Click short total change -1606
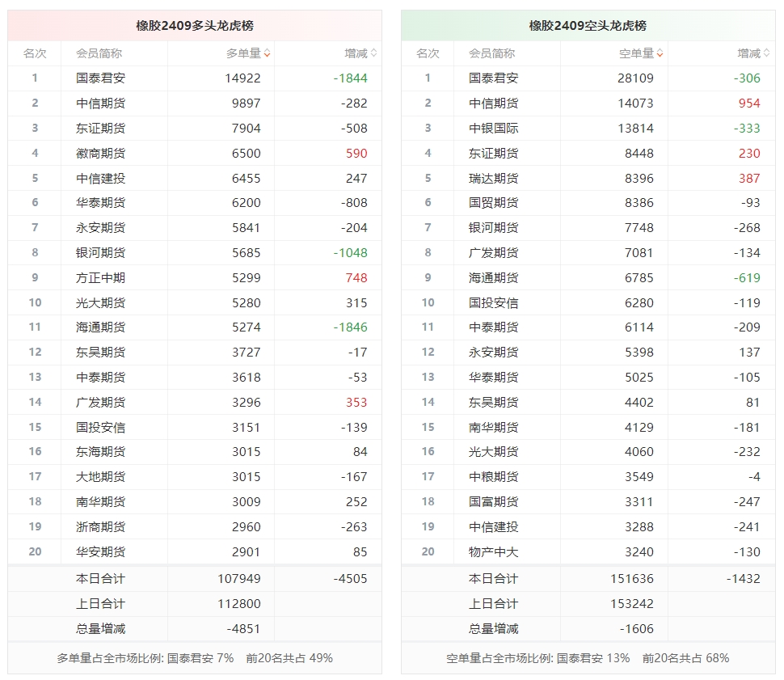Viewport: 784px width, 680px height. 637,629
